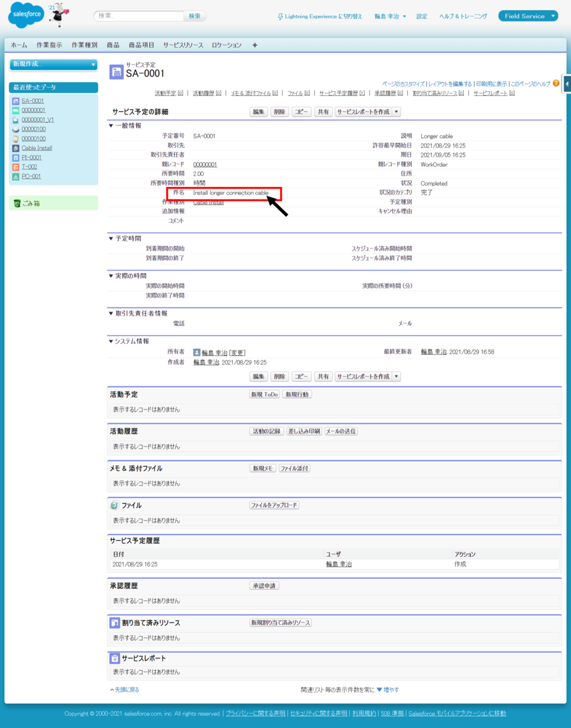
Task: Click the 共有 button below システム情報
Action: tap(323, 376)
